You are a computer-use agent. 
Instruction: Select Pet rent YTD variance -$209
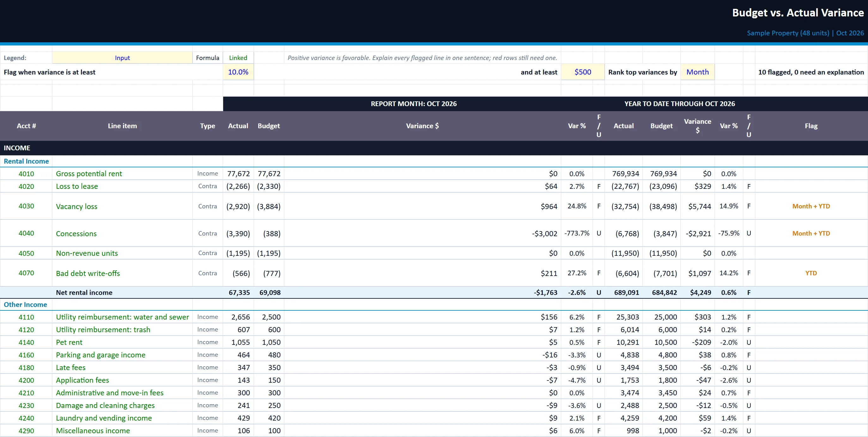[x=697, y=342]
